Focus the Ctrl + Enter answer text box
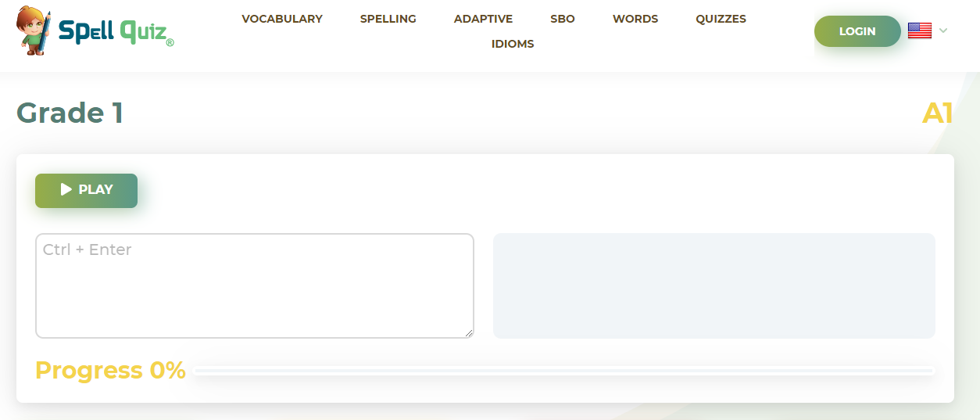980x420 pixels. [255, 285]
